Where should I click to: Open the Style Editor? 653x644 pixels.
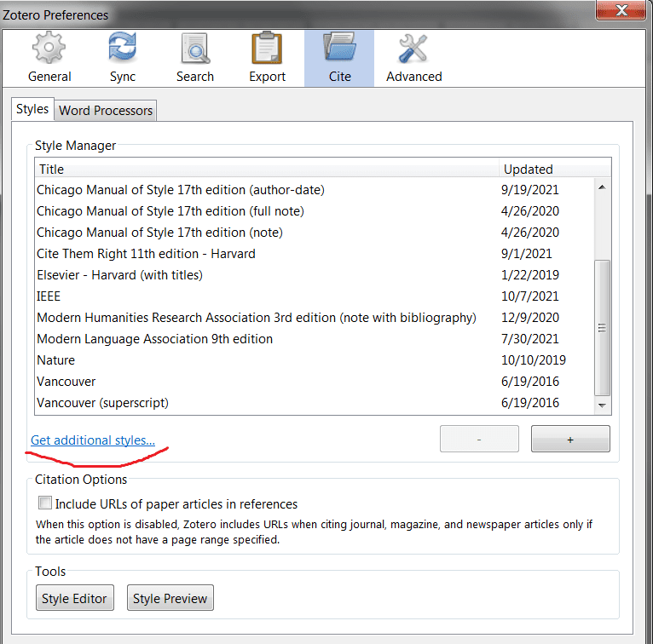coord(75,599)
